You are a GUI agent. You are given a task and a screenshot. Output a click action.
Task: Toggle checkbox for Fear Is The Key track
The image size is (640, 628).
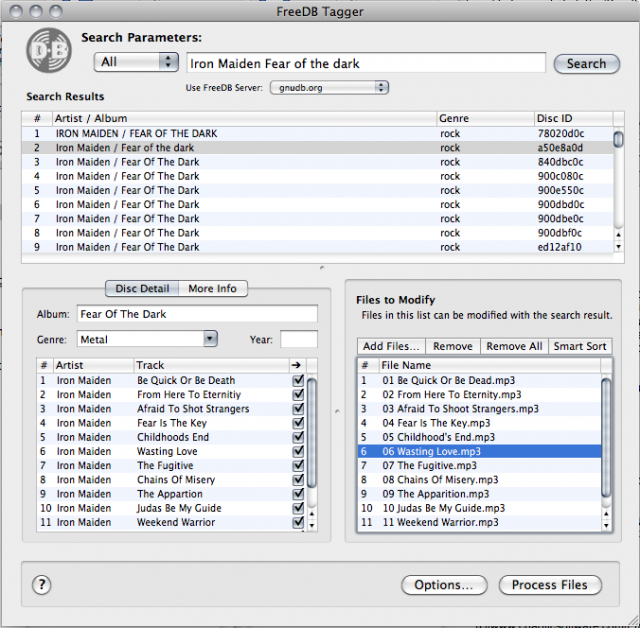[298, 423]
